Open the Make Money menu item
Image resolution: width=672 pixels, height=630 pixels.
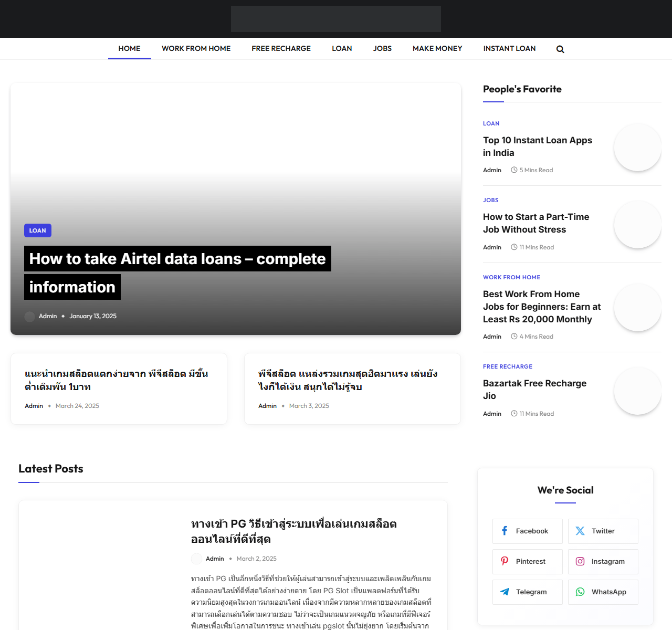pyautogui.click(x=437, y=48)
